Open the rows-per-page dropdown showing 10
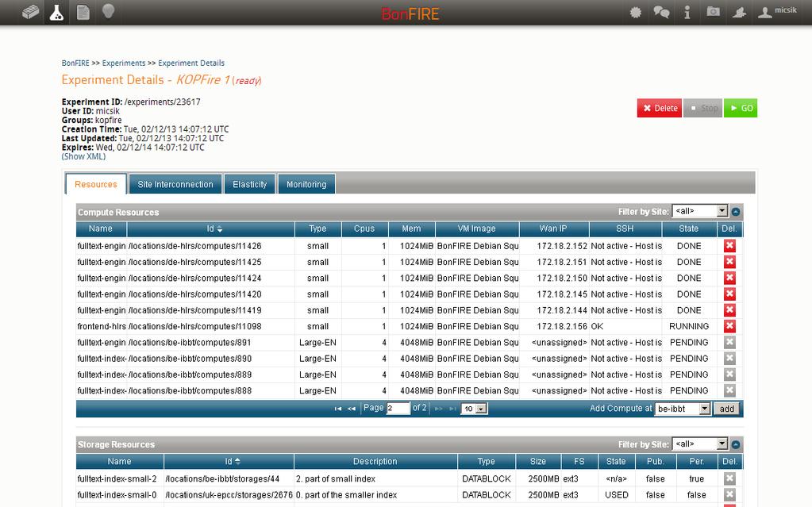 tap(475, 409)
